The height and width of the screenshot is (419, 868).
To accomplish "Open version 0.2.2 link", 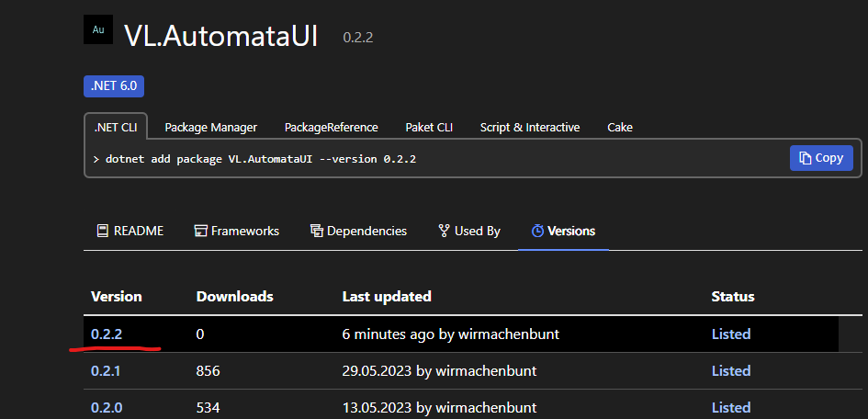I will tap(107, 334).
